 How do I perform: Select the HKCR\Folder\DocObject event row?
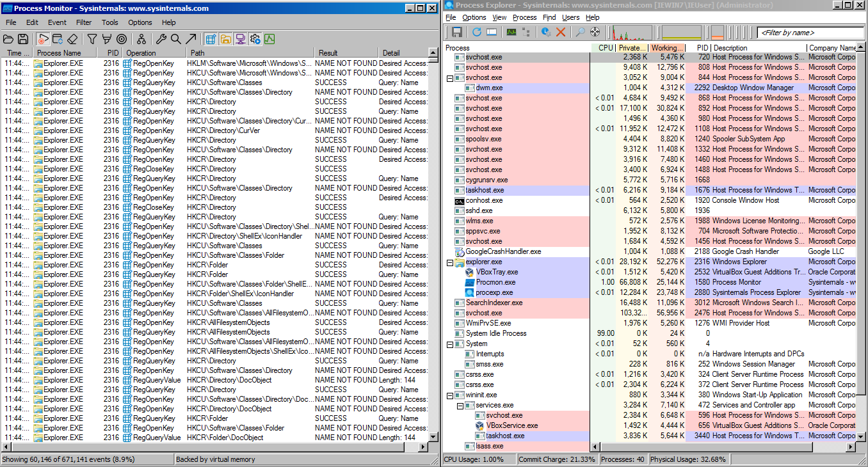[214, 438]
